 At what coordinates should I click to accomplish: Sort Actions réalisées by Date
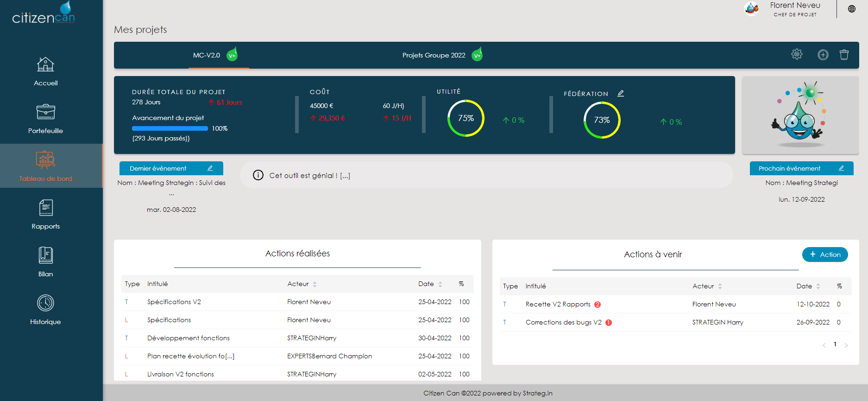[440, 284]
